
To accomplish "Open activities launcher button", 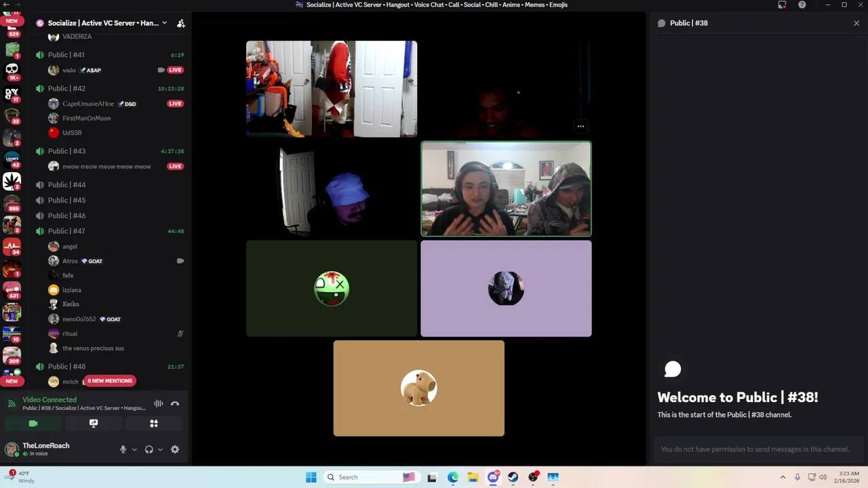I will coord(154,424).
